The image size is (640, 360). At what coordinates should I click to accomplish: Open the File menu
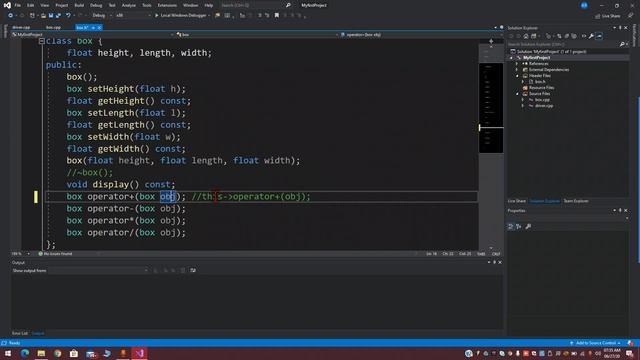(x=18, y=5)
